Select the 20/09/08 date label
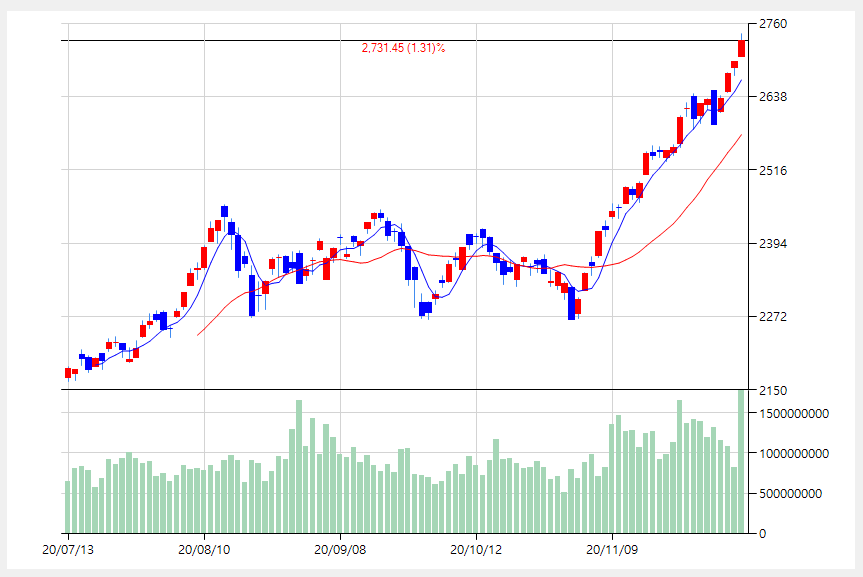 pyautogui.click(x=340, y=549)
